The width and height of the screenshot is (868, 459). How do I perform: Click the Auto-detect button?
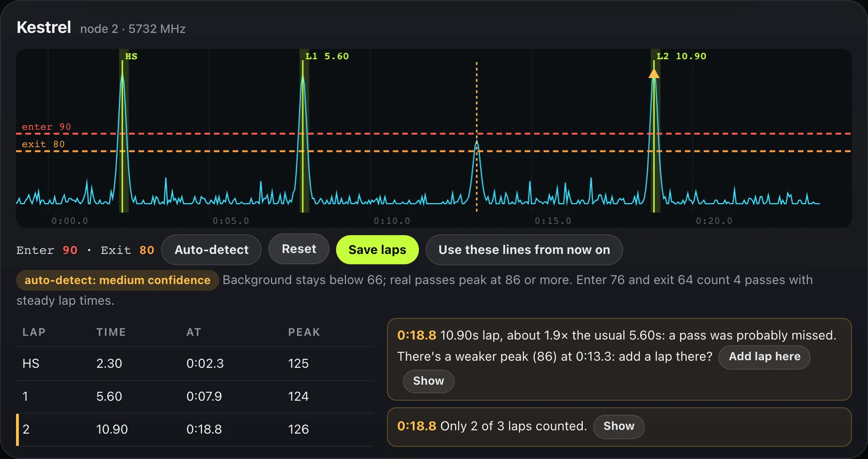[211, 250]
